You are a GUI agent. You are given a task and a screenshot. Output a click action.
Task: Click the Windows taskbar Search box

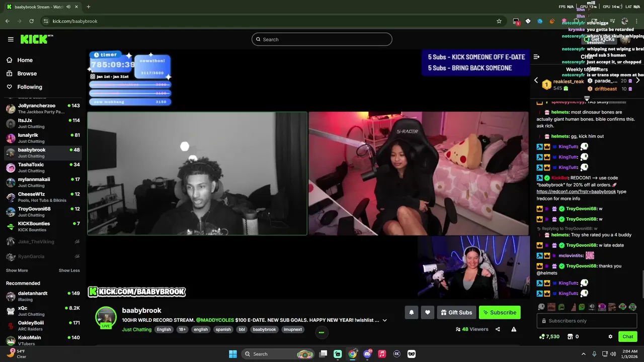tap(279, 354)
